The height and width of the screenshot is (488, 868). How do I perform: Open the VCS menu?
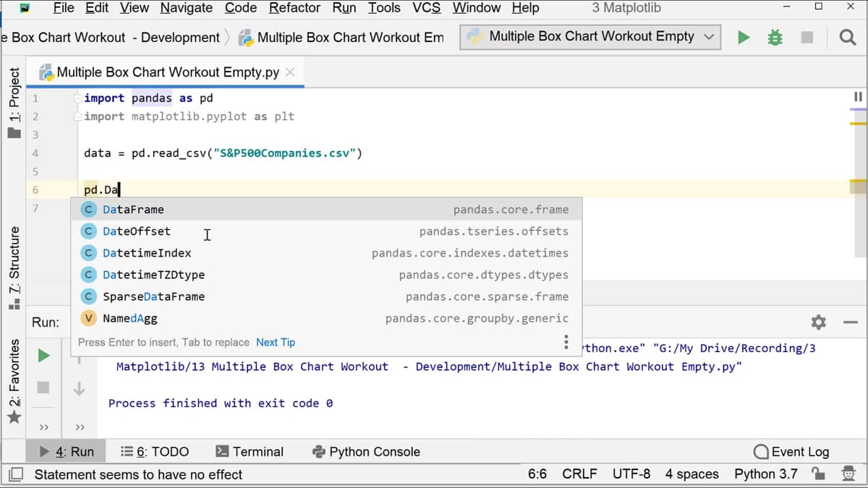click(x=426, y=8)
